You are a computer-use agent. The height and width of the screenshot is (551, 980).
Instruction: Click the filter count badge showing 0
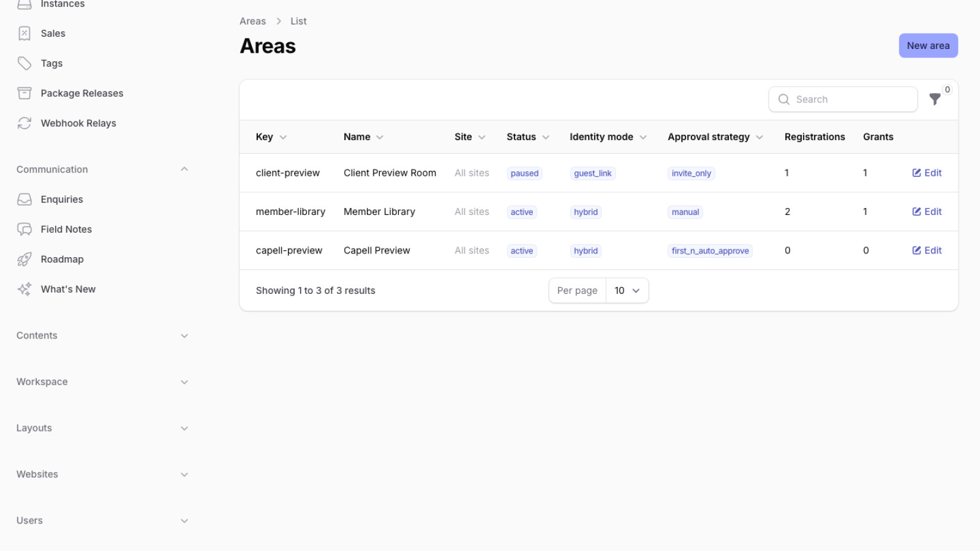(x=948, y=90)
